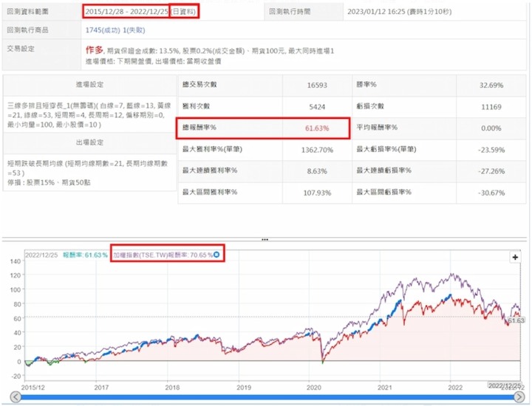Screen dimensions: 532x406
Task: Click the 加權指數(TSE.TW) legend entry
Action: [163, 255]
